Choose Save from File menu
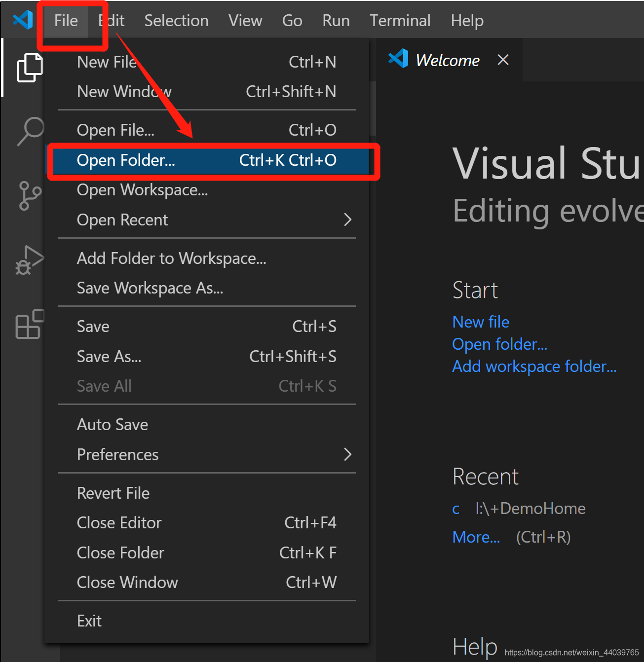This screenshot has height=662, width=644. pos(207,327)
